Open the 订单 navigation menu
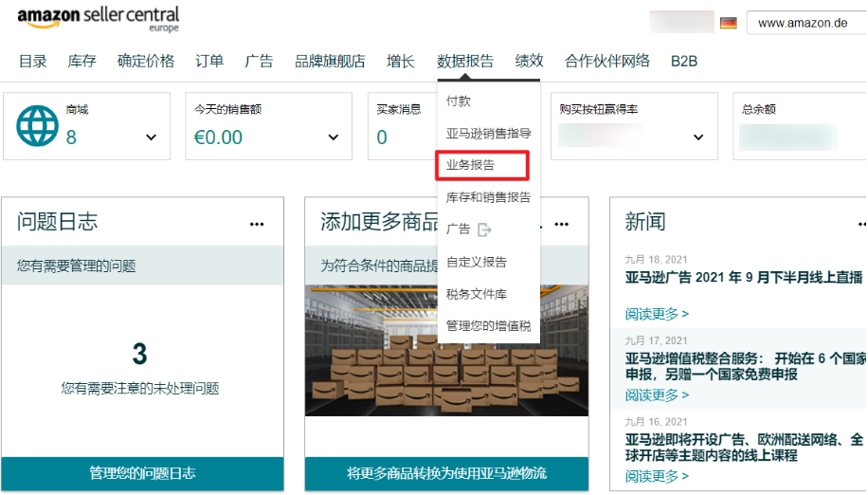 pyautogui.click(x=209, y=61)
